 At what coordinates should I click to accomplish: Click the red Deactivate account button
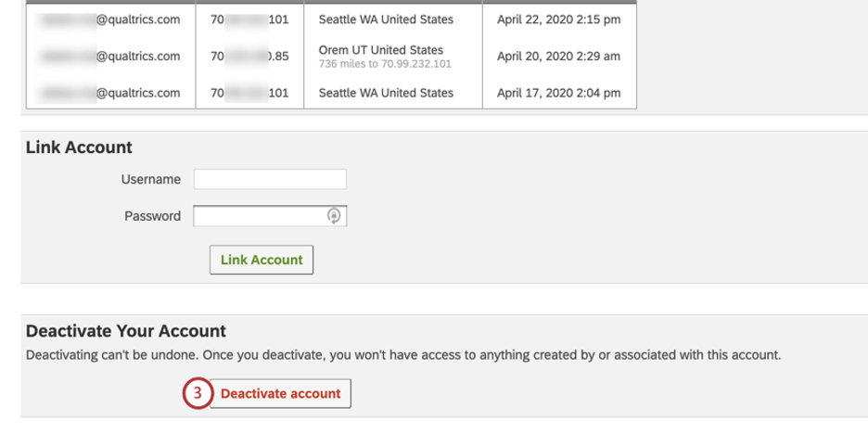(280, 393)
